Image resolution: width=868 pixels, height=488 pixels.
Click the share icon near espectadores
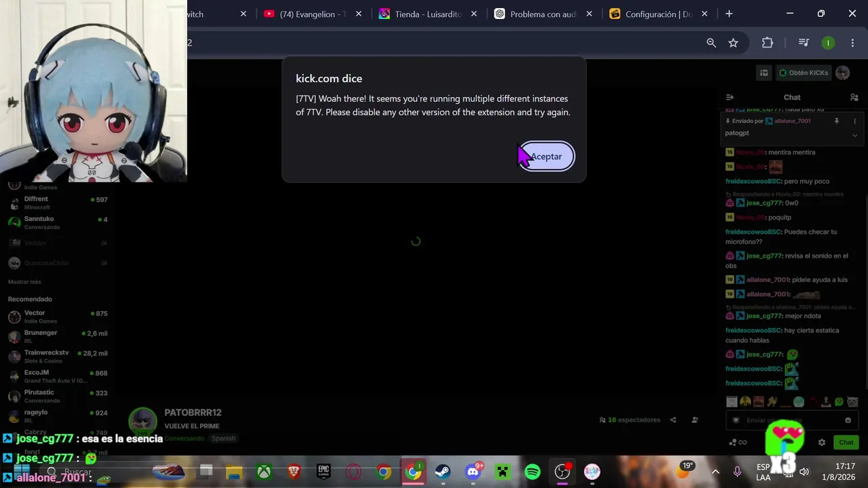click(x=673, y=420)
